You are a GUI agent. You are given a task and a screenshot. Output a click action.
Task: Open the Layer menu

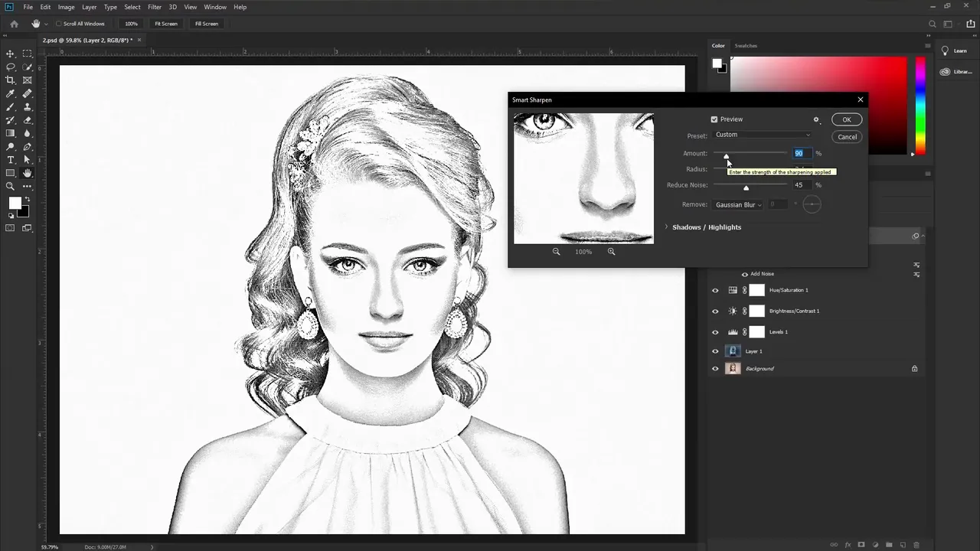coord(90,7)
